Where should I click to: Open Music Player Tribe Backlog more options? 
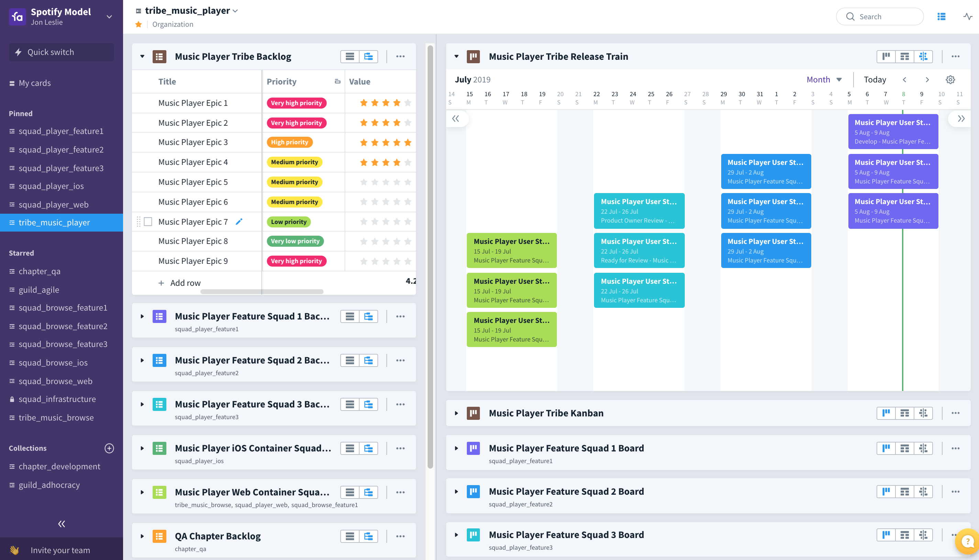pos(400,57)
